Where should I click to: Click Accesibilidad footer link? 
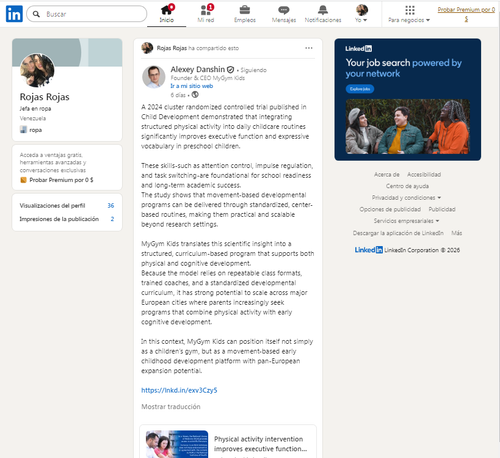coord(424,175)
